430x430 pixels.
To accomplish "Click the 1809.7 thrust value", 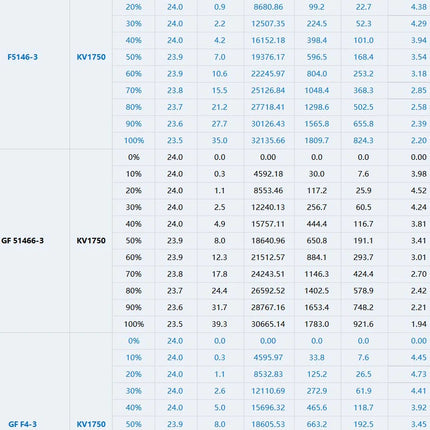I will click(317, 140).
